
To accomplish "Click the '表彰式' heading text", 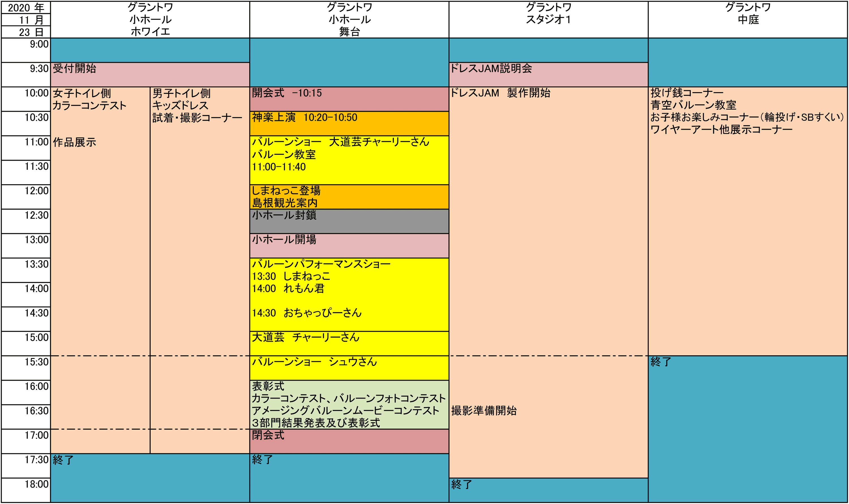I will pyautogui.click(x=268, y=386).
